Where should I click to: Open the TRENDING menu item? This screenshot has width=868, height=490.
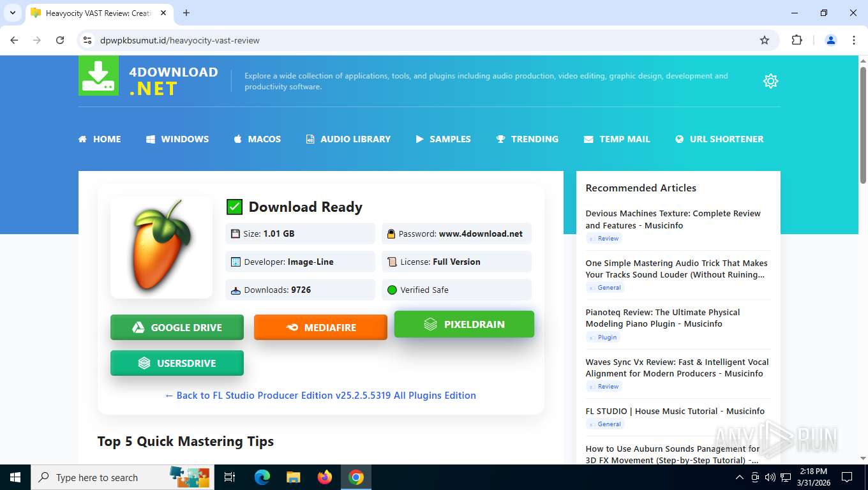[x=528, y=139]
